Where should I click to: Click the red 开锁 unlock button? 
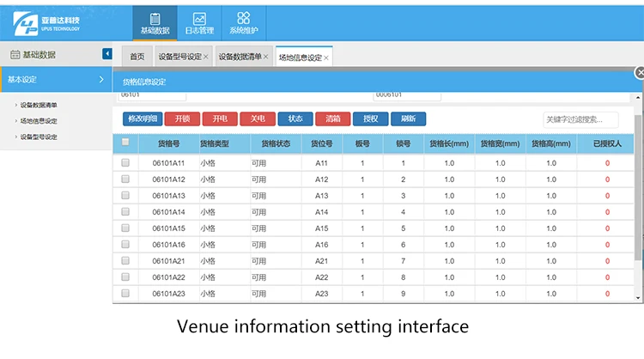coord(178,119)
